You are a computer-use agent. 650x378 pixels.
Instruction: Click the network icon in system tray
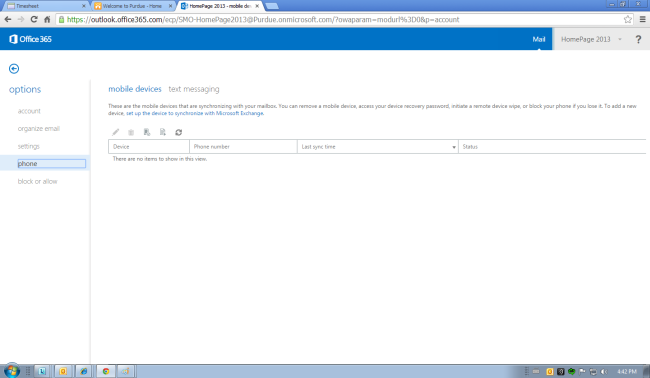[593, 371]
